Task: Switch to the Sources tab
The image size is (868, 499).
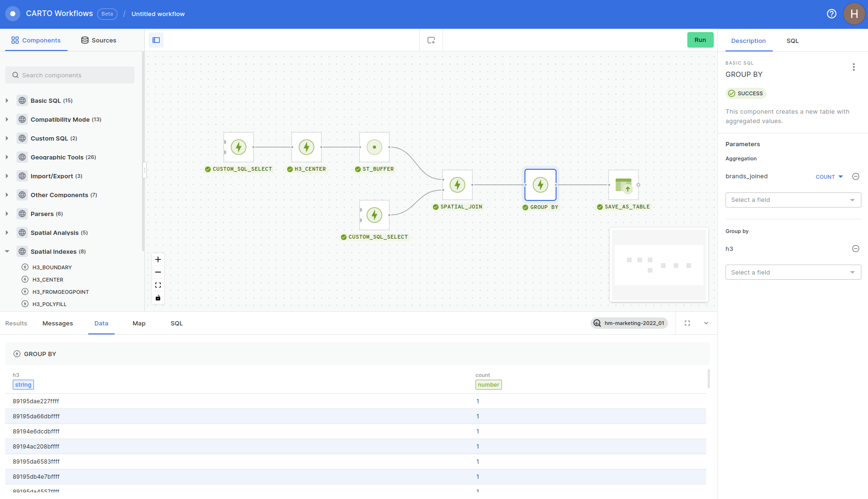Action: click(98, 40)
